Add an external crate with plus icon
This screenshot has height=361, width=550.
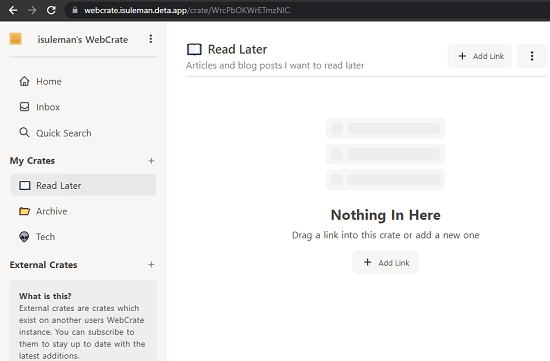tap(151, 265)
